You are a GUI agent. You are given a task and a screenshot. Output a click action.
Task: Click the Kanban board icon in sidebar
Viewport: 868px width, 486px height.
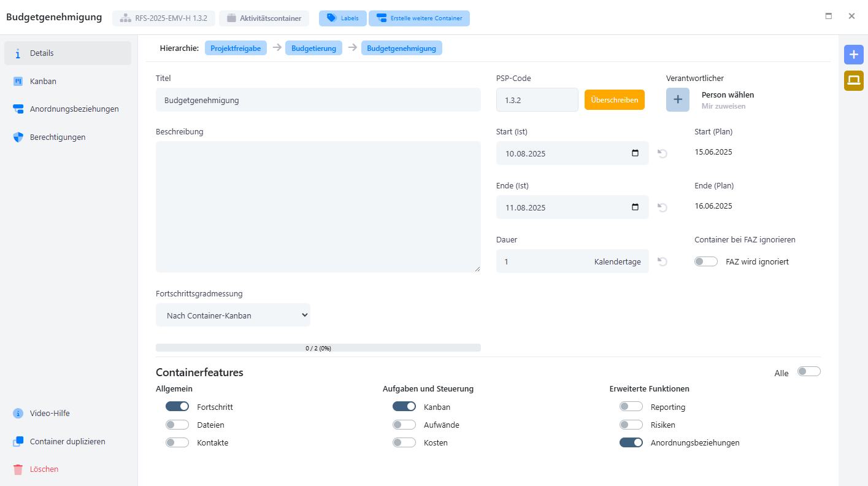tap(18, 82)
